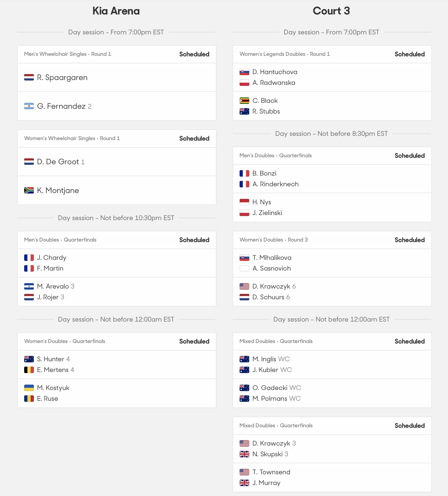Image resolution: width=448 pixels, height=496 pixels.
Task: Select the Court 3 heading
Action: pyautogui.click(x=331, y=11)
